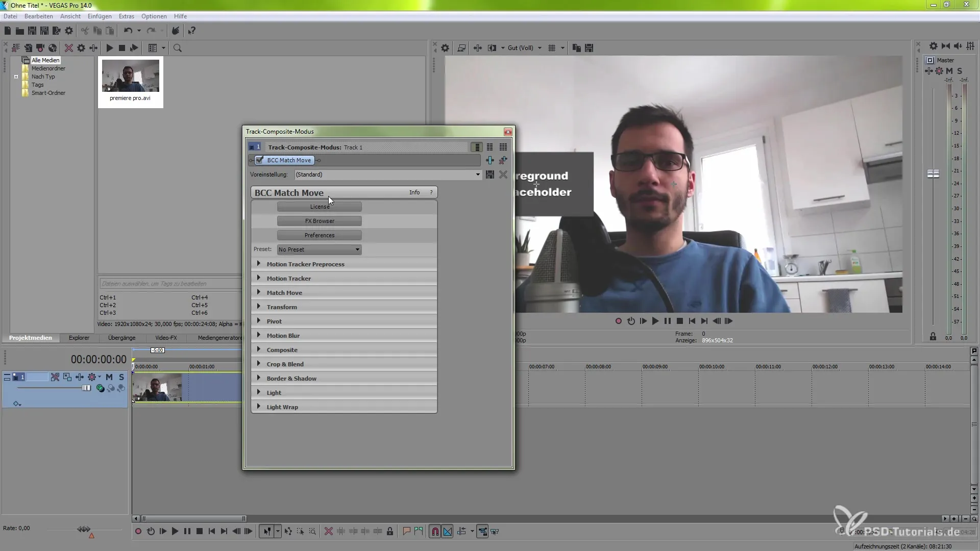Save snapshot to file in preview toolbar
This screenshot has height=551, width=980.
pos(589,48)
